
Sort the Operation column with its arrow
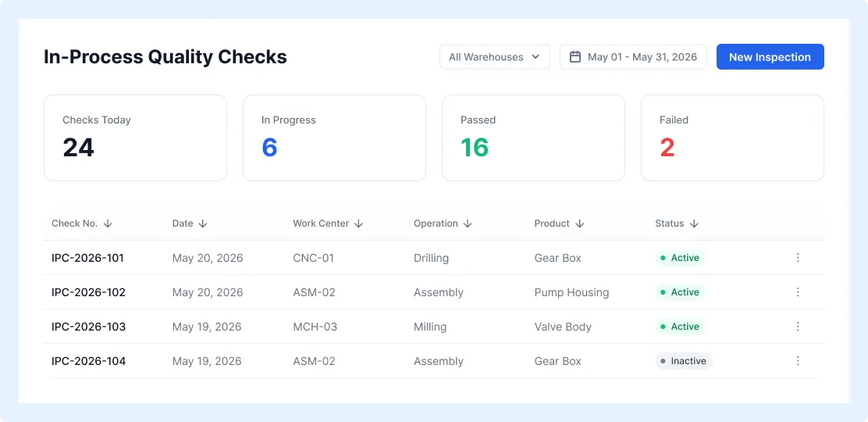(x=468, y=224)
